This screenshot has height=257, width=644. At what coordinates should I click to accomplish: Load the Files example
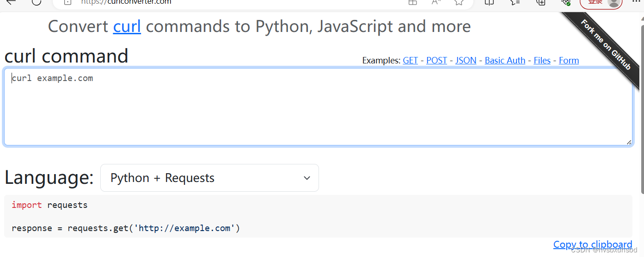coord(542,61)
